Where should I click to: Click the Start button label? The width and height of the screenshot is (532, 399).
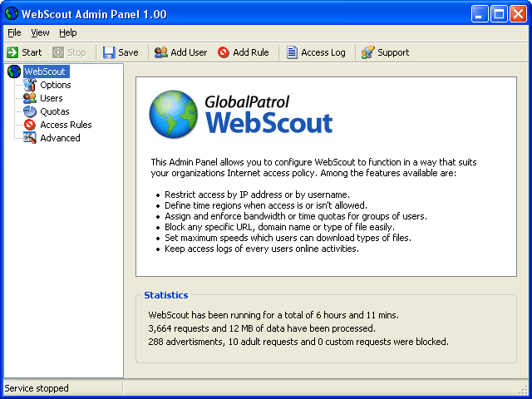[32, 52]
